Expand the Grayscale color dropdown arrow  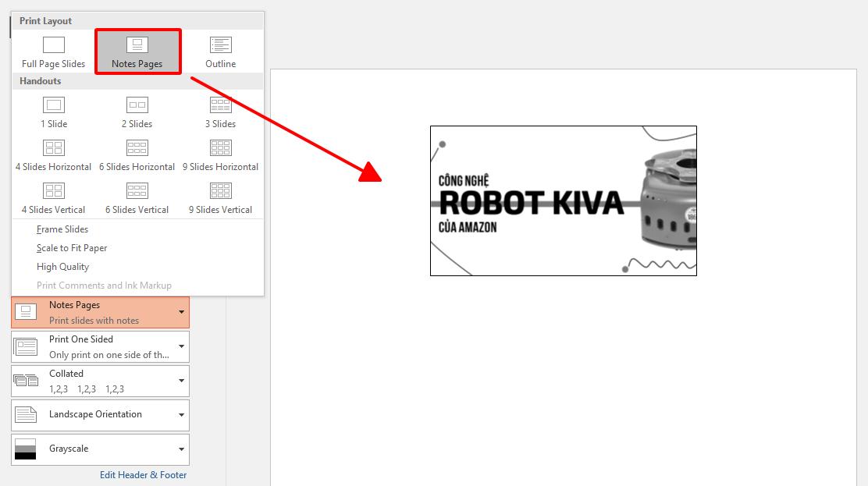[181, 449]
